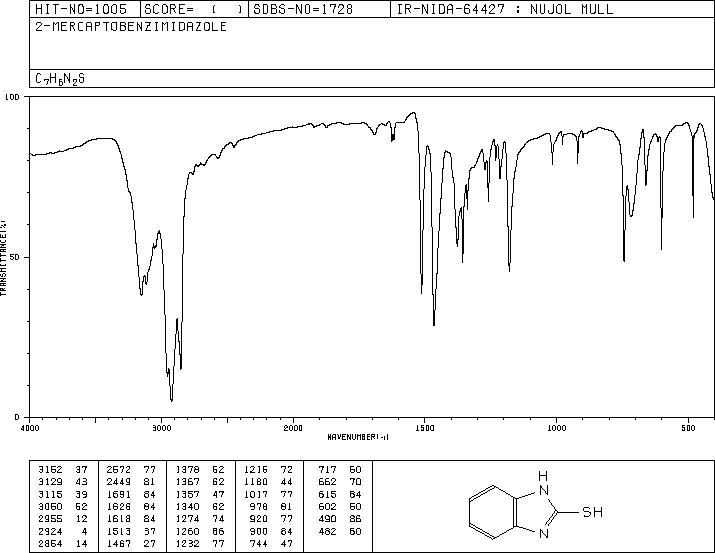Image resolution: width=715 pixels, height=553 pixels.
Task: Select the compound name 2-MERCAPTOBENZIMIDAZOLE
Action: tap(131, 27)
